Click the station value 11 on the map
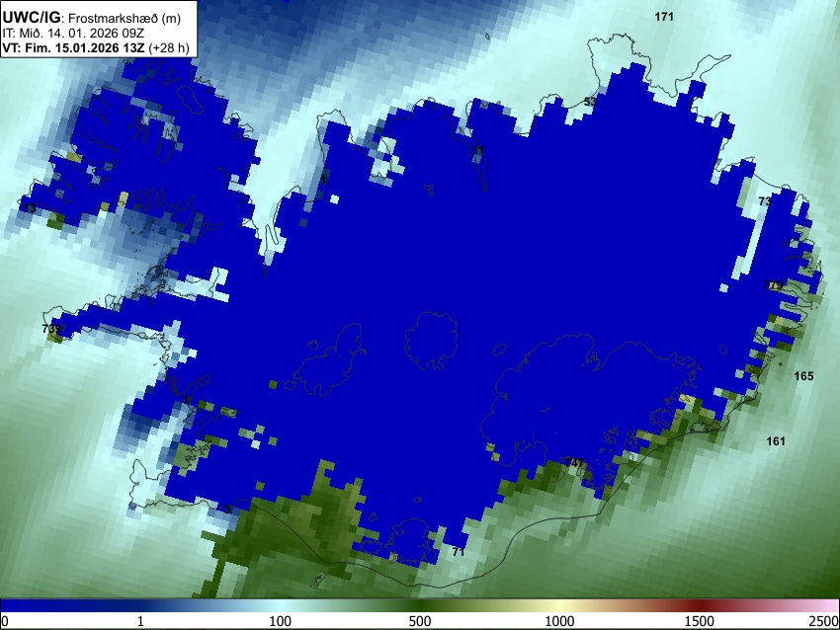 point(478,150)
